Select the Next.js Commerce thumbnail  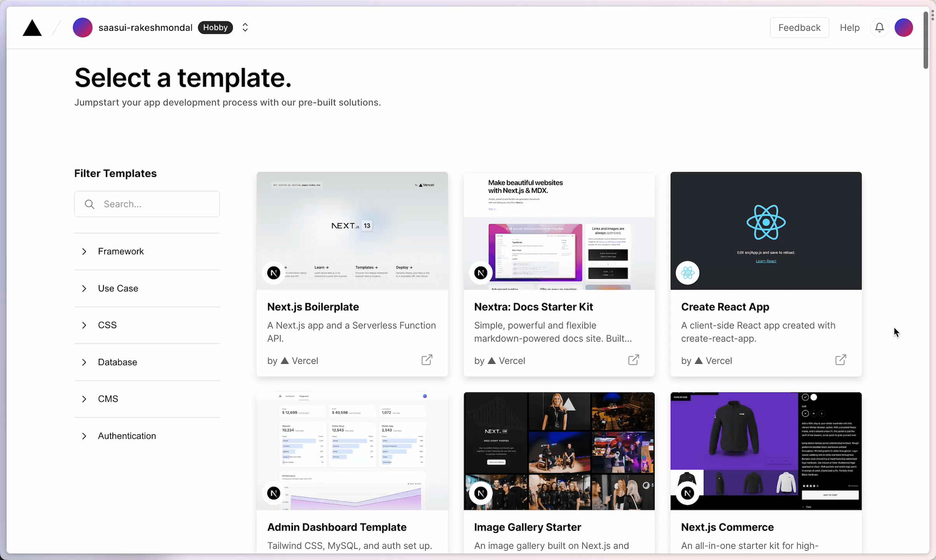coord(766,451)
